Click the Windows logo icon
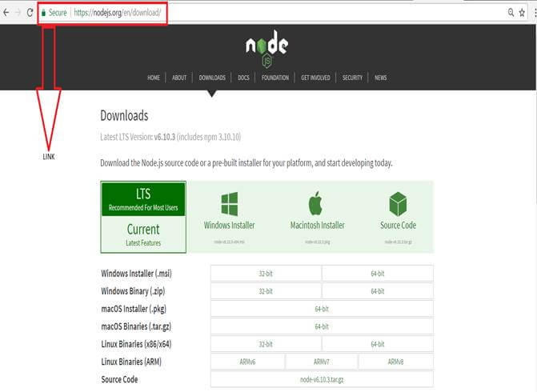Image resolution: width=537 pixels, height=392 pixels. (x=230, y=204)
